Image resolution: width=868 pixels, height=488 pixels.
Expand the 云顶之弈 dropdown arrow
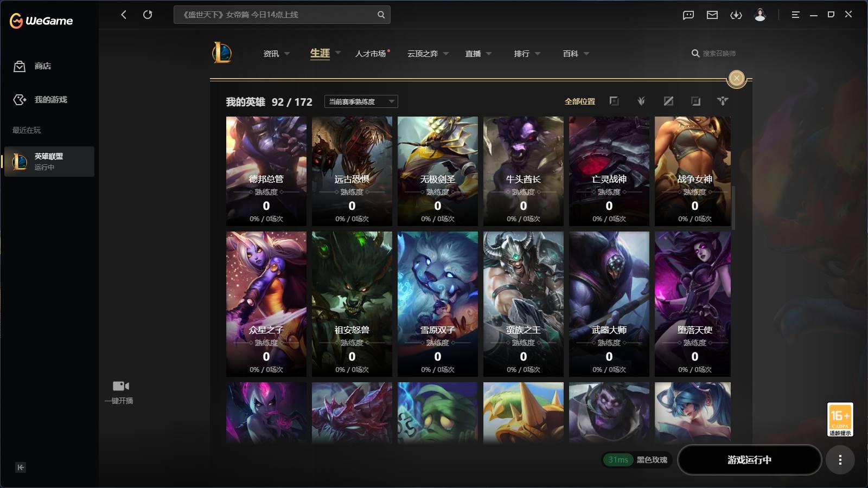point(446,54)
